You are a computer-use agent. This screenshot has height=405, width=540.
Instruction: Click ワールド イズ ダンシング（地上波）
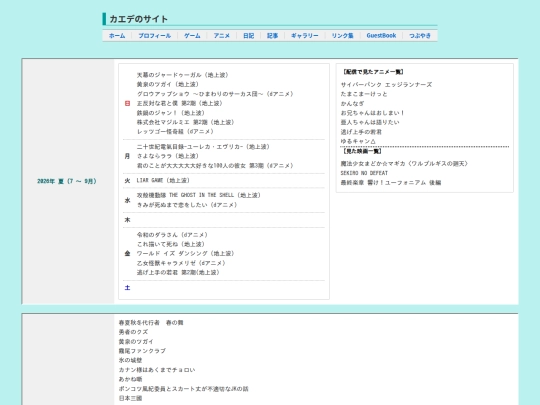(x=186, y=253)
